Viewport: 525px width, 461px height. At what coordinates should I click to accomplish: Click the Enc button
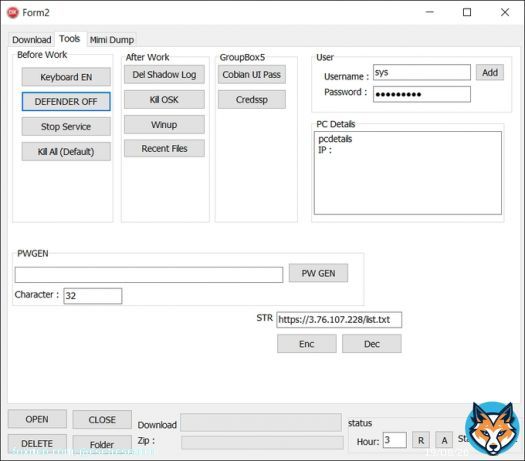pyautogui.click(x=307, y=344)
